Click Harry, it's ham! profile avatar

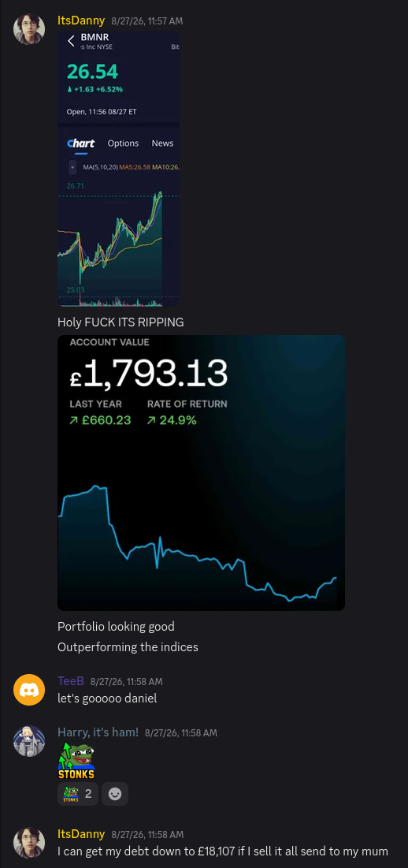[x=28, y=741]
